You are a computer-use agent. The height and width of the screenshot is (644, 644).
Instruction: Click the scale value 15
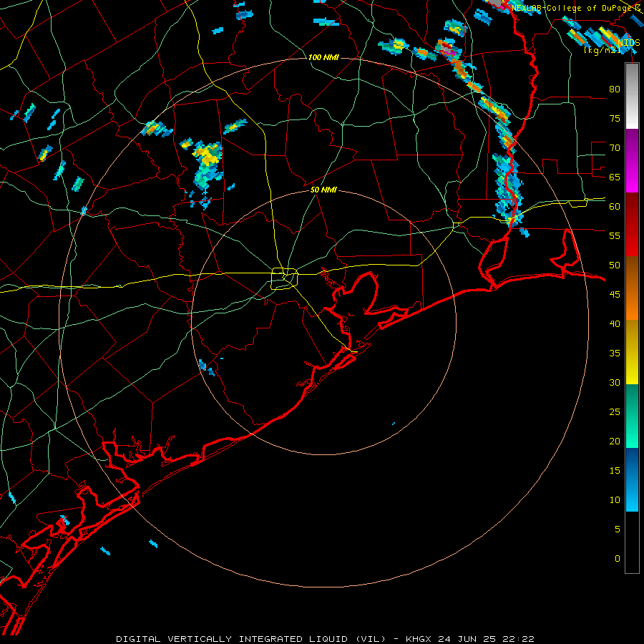click(615, 470)
